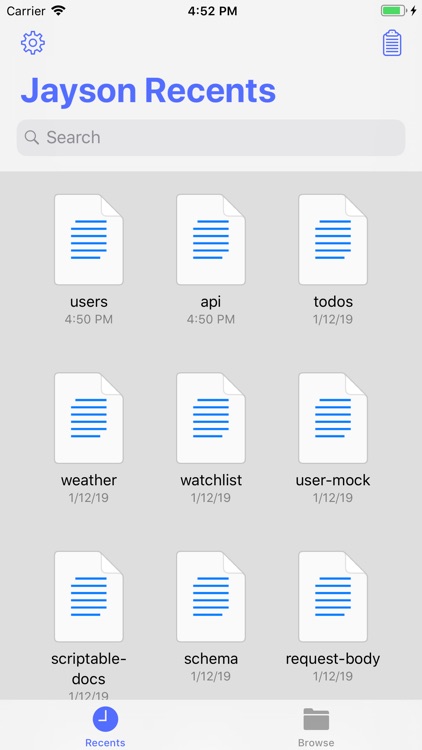422x750 pixels.
Task: Tap the schema file name label
Action: [x=211, y=659]
